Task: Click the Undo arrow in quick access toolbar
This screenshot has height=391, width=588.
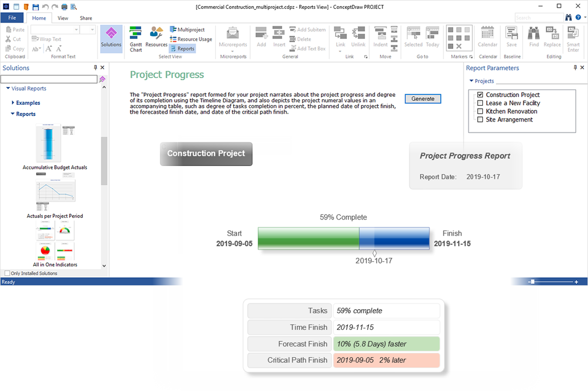Action: tap(45, 7)
